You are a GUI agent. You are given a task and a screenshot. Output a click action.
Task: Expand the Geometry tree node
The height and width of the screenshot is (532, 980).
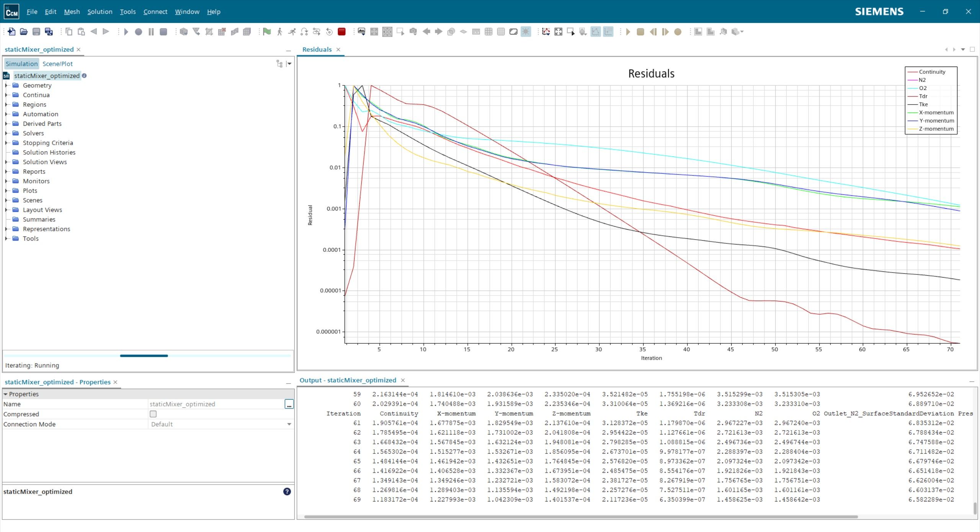[6, 85]
